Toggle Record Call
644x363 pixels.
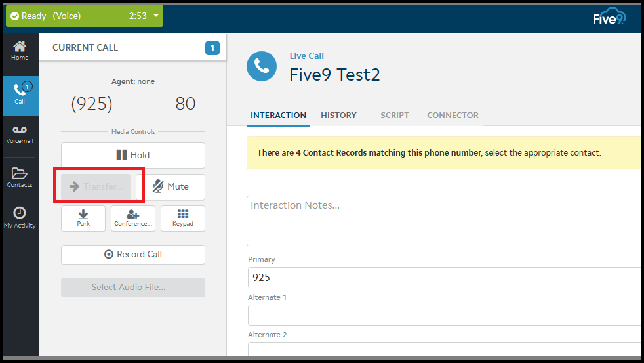pos(133,255)
